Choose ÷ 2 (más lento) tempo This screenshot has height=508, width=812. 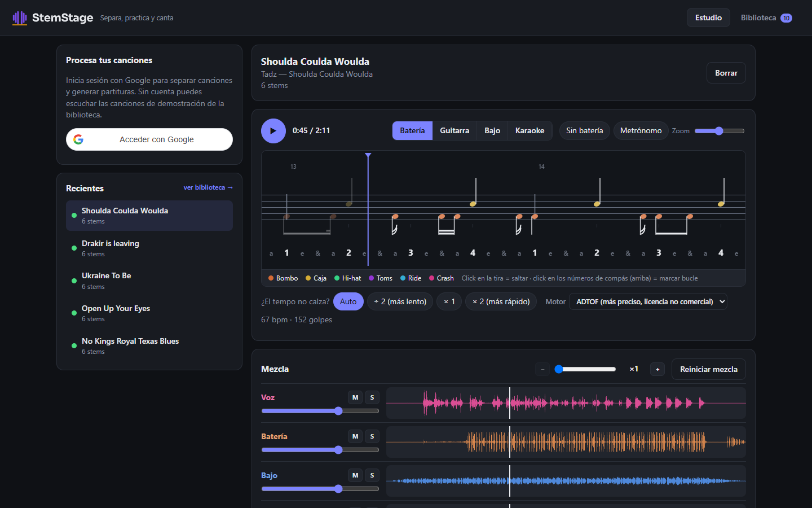pyautogui.click(x=400, y=301)
